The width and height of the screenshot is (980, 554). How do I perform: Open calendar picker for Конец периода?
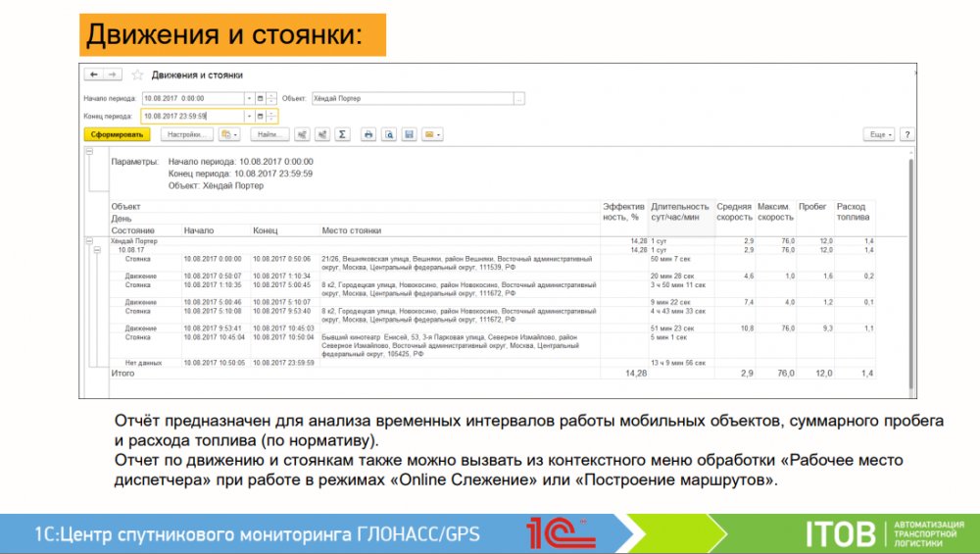(261, 116)
